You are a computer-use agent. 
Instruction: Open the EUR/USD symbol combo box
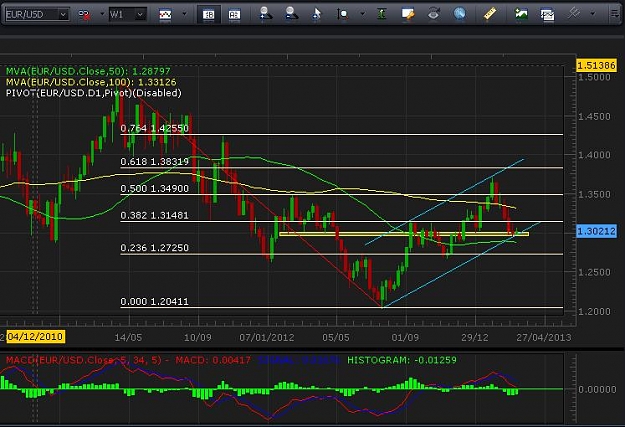click(x=37, y=15)
